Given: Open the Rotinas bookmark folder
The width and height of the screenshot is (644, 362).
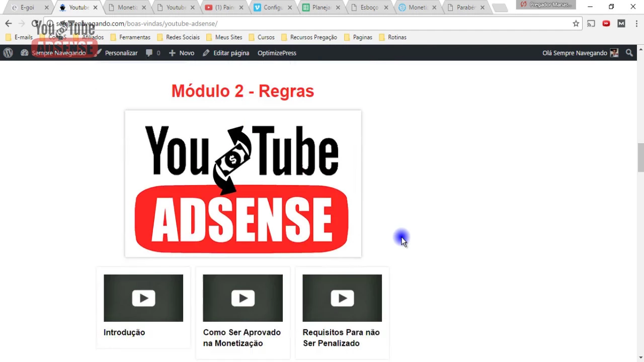Looking at the screenshot, I should [392, 37].
